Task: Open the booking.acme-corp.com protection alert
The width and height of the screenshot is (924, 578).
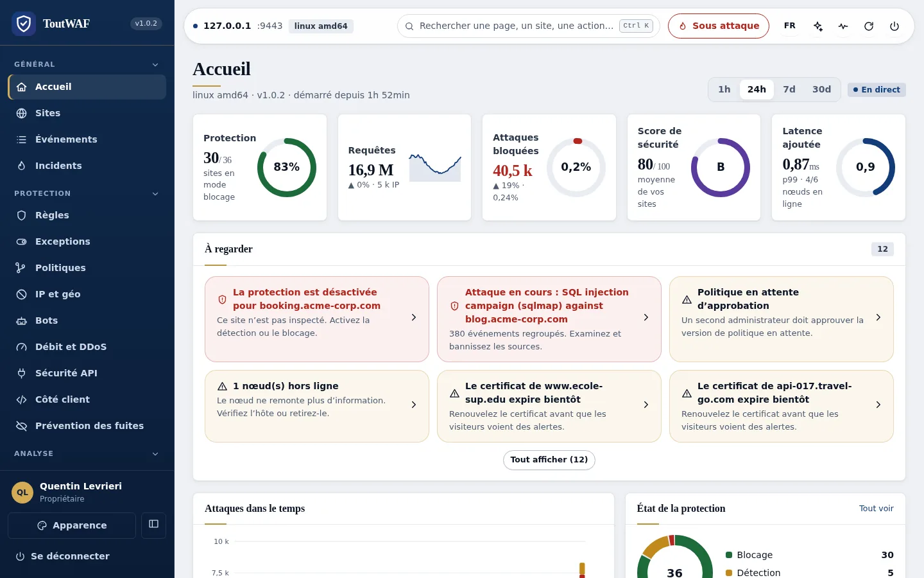Action: [x=317, y=319]
